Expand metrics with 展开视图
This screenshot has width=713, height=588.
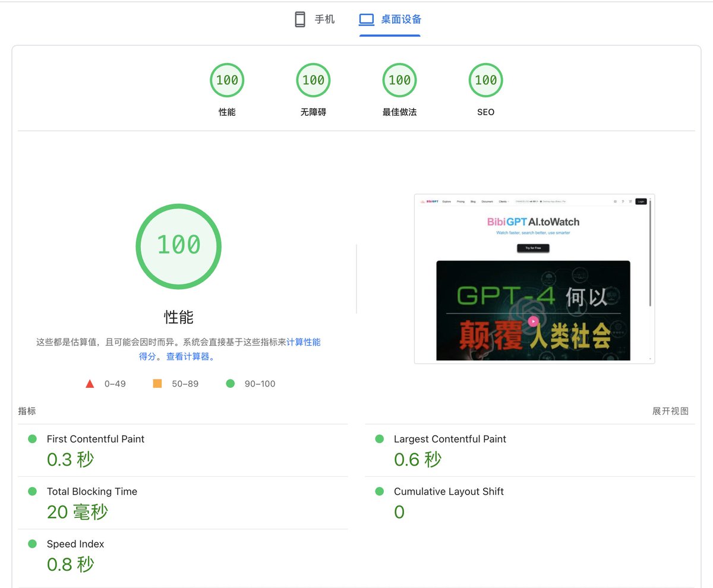(670, 411)
